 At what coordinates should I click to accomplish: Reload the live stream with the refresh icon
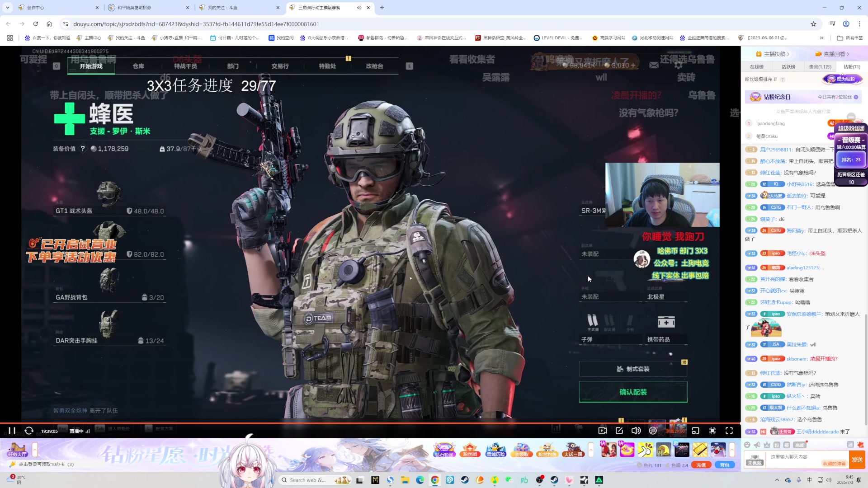click(x=29, y=431)
